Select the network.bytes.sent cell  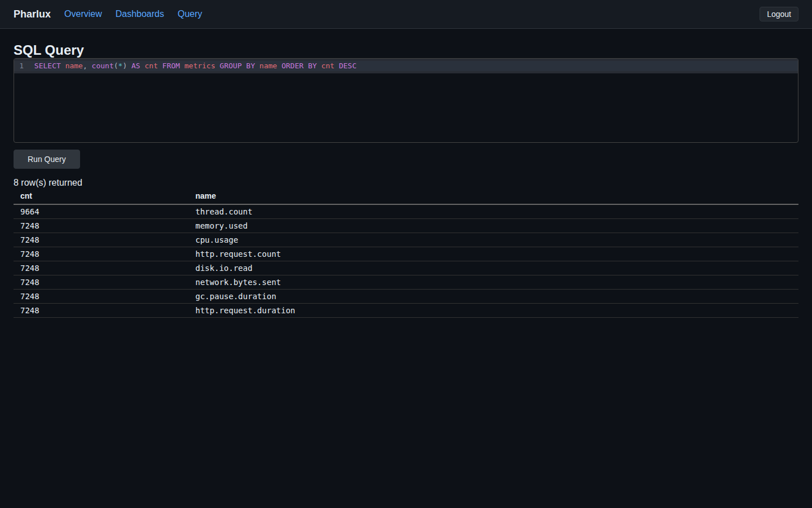(x=238, y=282)
